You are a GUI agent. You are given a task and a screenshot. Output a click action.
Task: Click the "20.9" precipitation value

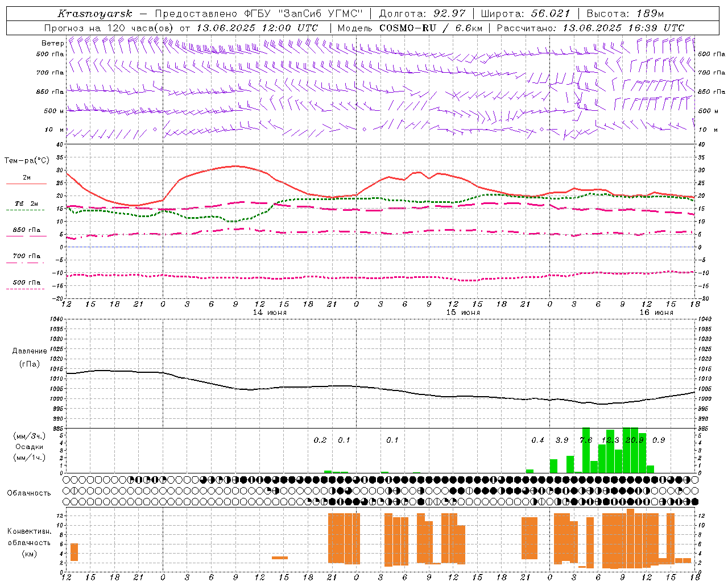tap(634, 440)
